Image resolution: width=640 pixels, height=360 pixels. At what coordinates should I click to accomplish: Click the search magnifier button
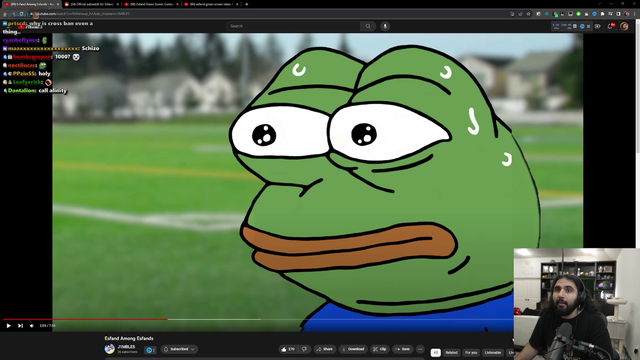point(368,26)
